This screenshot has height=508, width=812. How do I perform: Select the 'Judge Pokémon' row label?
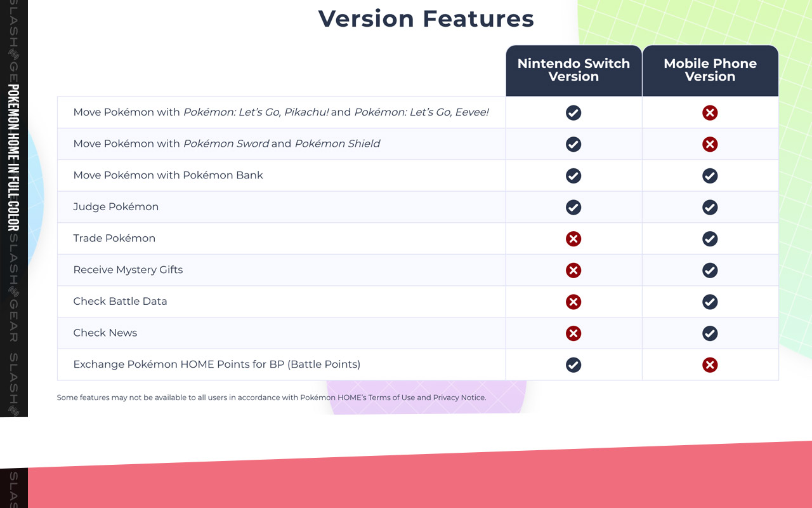(x=116, y=207)
